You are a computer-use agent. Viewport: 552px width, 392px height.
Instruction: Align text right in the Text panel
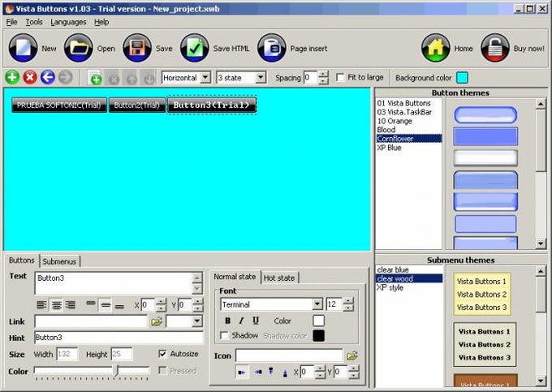tap(71, 304)
